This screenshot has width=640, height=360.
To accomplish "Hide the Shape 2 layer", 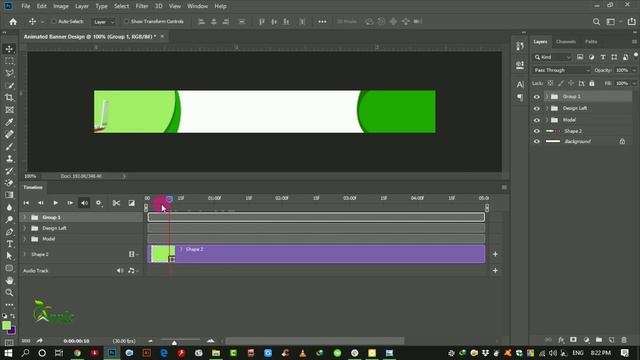I will pos(536,131).
